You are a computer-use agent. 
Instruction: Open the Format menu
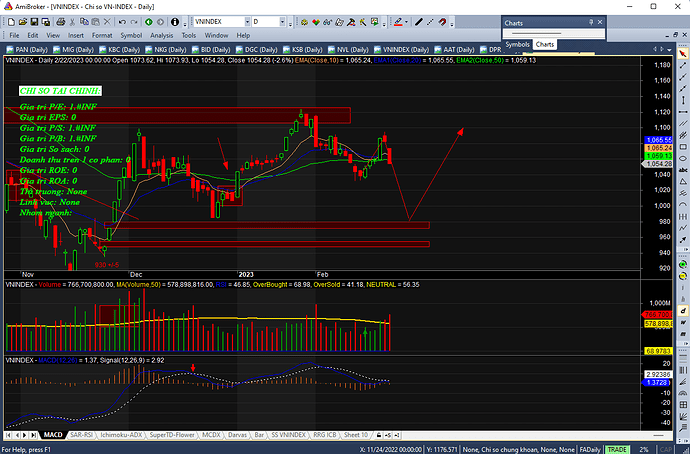pyautogui.click(x=102, y=35)
